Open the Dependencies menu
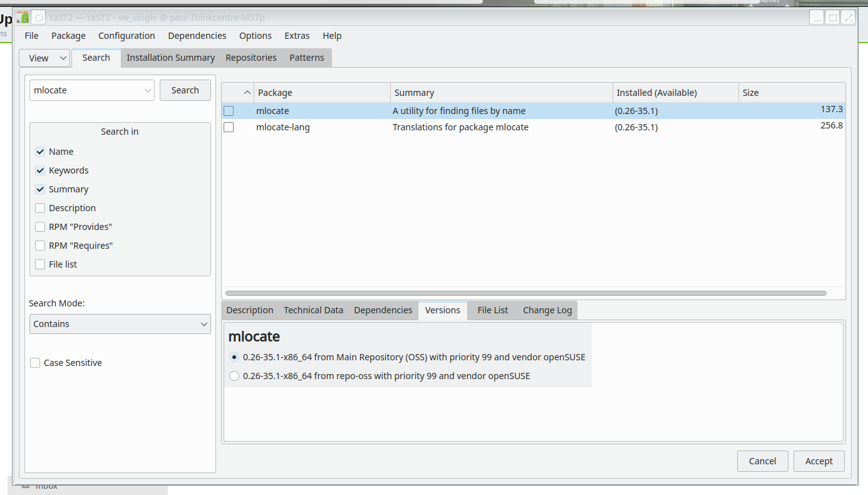 (x=197, y=36)
